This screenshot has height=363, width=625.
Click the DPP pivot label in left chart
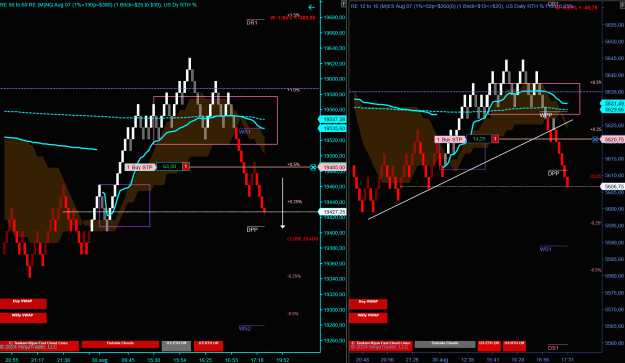pos(252,230)
